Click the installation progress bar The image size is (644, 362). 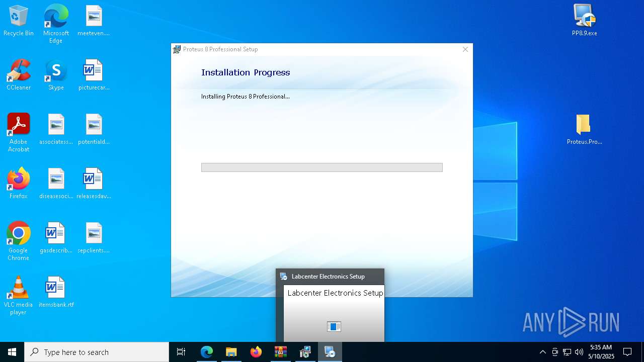coord(322,167)
